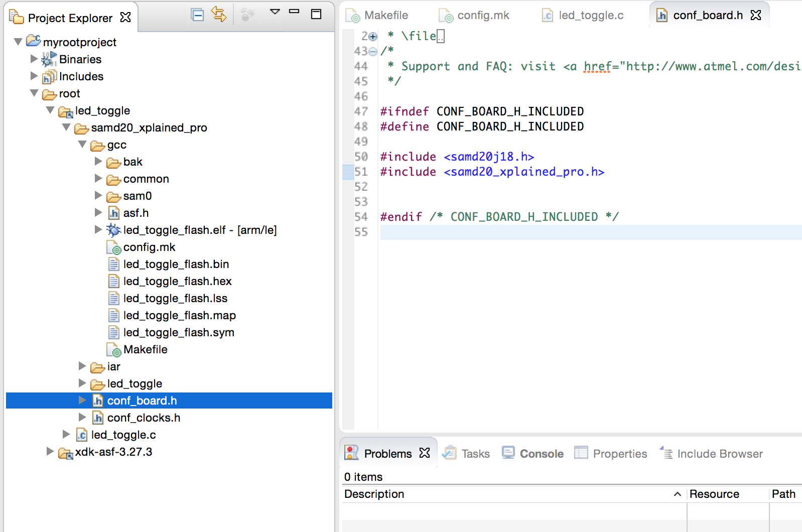The image size is (802, 532).
Task: Select the inner led_toggle folder under samd20_xplained_pro
Action: [x=135, y=383]
